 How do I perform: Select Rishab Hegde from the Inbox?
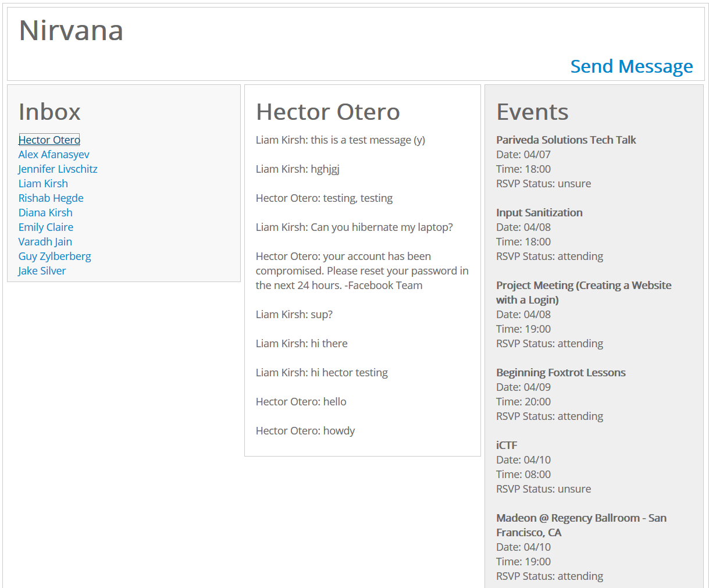click(x=51, y=198)
